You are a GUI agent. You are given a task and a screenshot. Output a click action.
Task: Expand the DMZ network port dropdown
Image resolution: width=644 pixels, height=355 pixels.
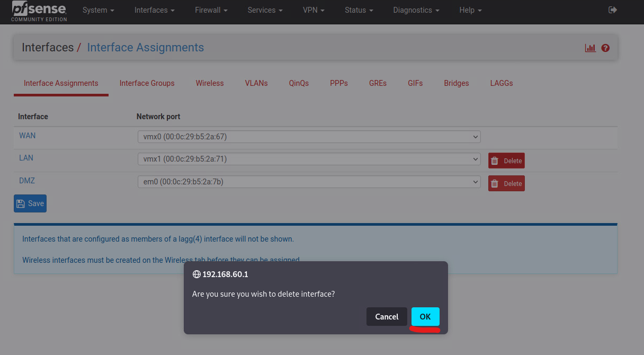coord(309,182)
